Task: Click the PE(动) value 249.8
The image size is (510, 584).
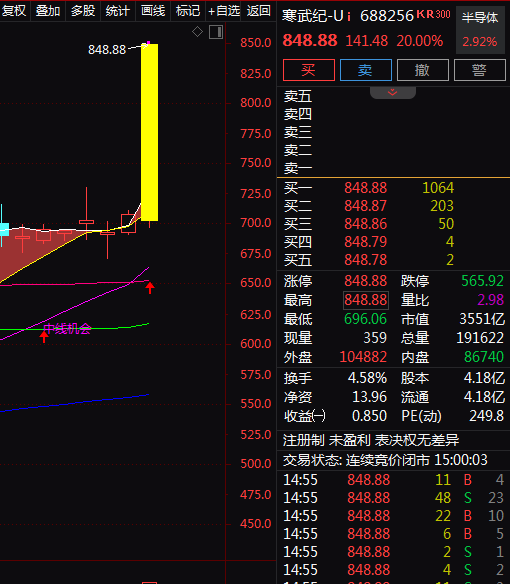Action: click(x=487, y=416)
